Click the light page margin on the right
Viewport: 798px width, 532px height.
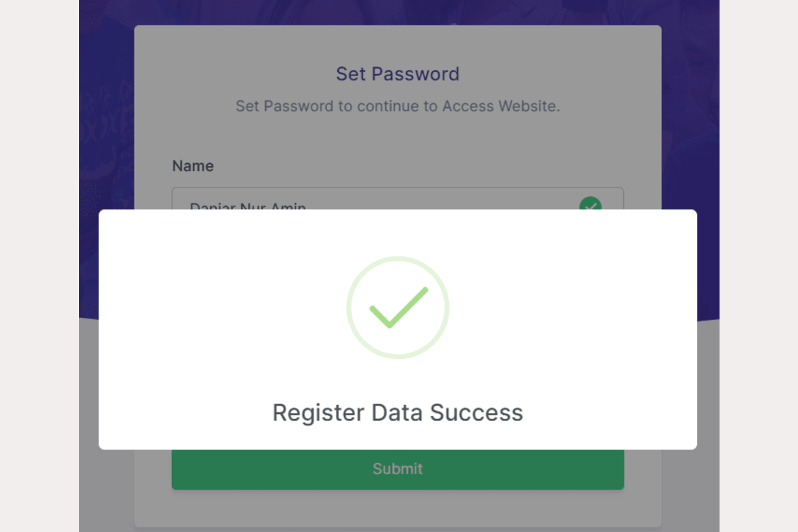click(758, 266)
